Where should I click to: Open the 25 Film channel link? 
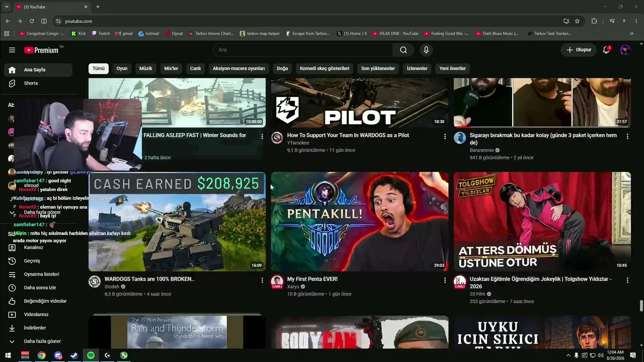(477, 294)
